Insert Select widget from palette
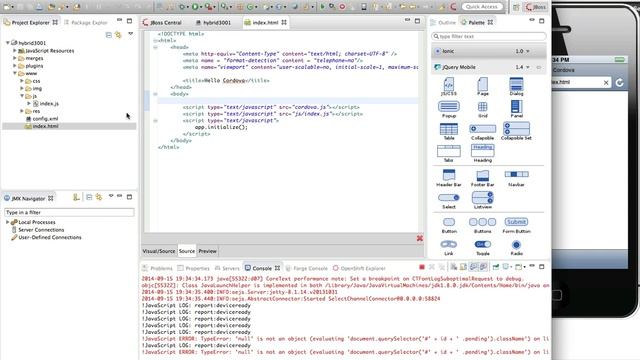 pos(449,200)
